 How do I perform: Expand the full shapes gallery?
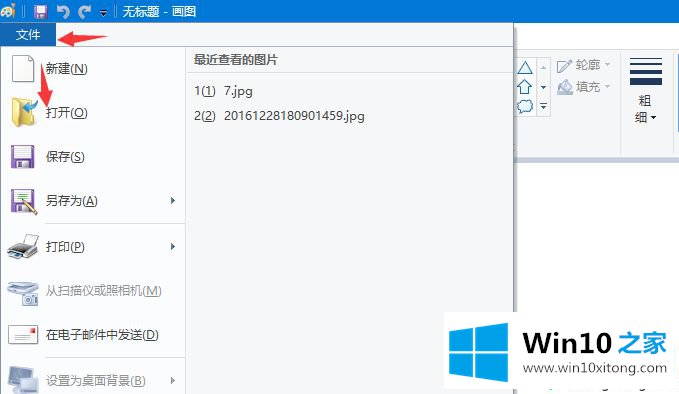tap(543, 106)
